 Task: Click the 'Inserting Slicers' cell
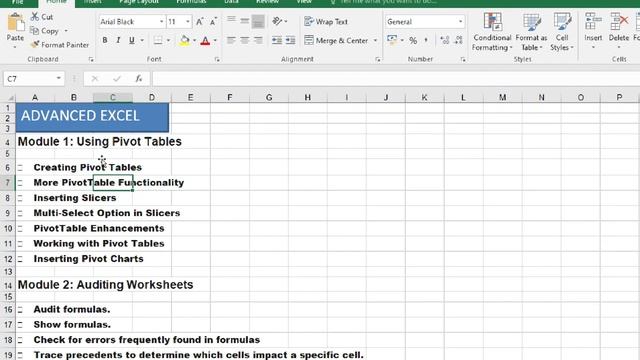(x=75, y=198)
